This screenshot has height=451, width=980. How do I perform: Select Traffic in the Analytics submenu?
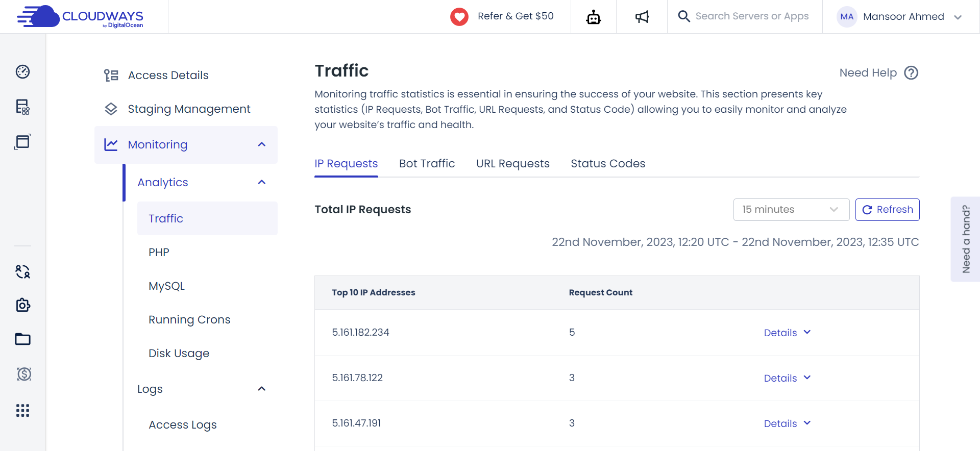207,218
